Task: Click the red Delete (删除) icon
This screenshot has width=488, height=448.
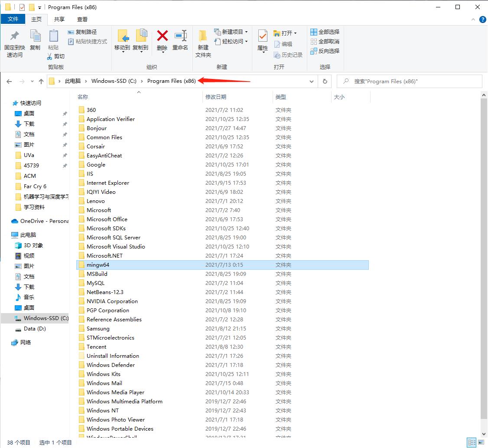Action: [x=162, y=36]
